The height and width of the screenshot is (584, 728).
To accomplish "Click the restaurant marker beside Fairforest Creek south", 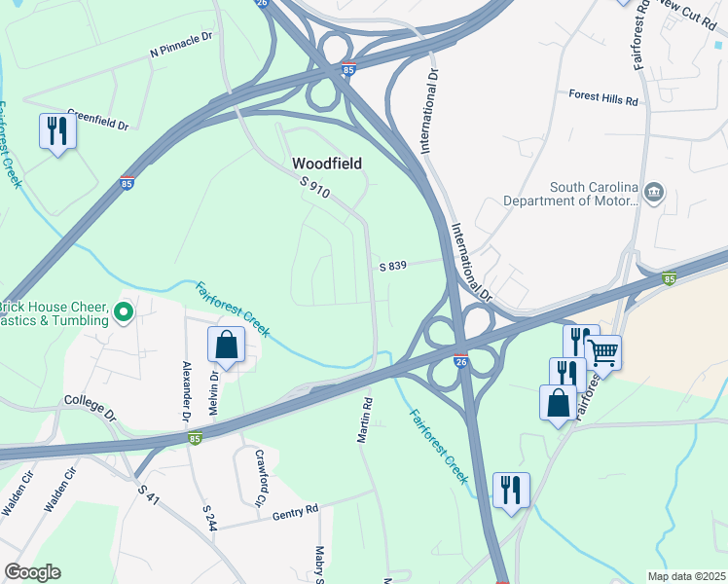I will [x=511, y=493].
